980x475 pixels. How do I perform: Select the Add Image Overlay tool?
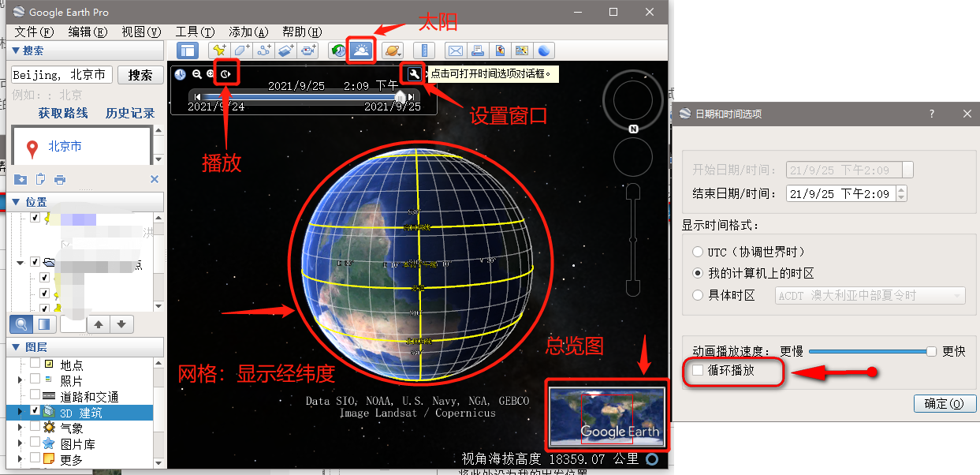click(285, 50)
